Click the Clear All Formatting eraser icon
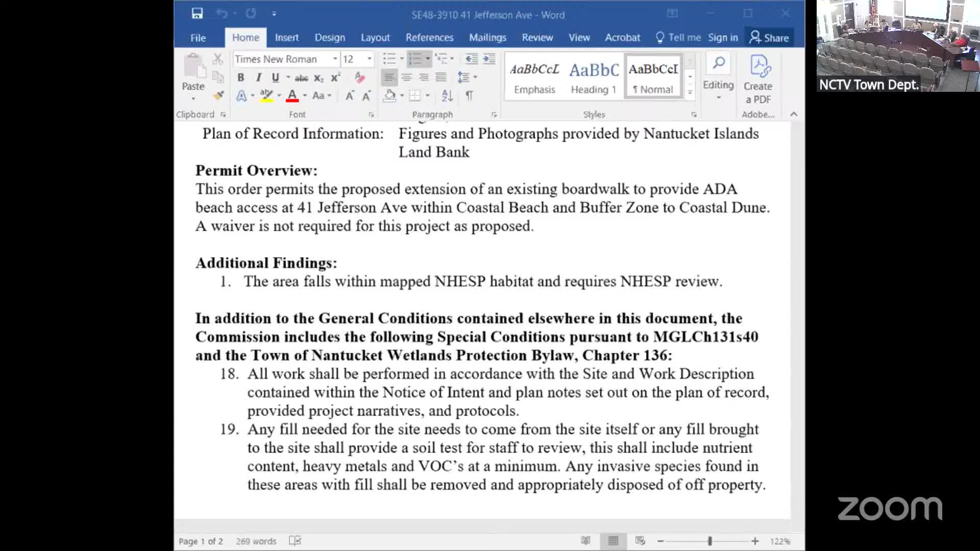This screenshot has height=551, width=980. click(x=360, y=78)
